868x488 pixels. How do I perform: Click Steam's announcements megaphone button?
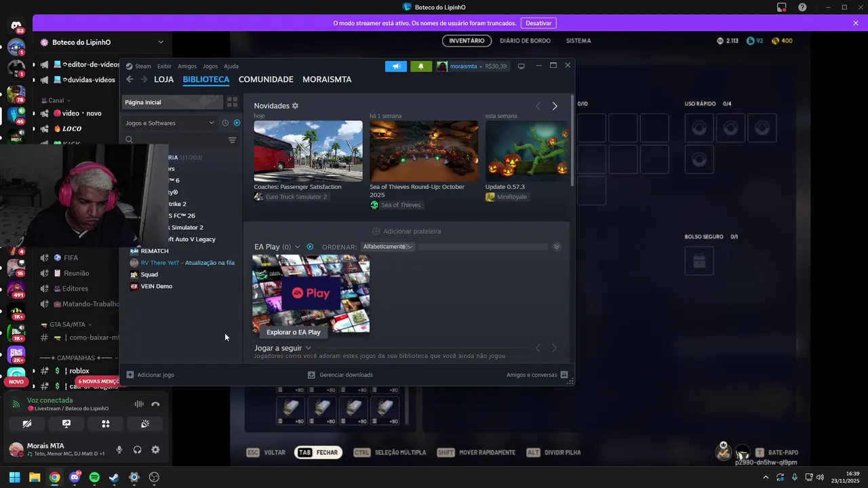(396, 66)
